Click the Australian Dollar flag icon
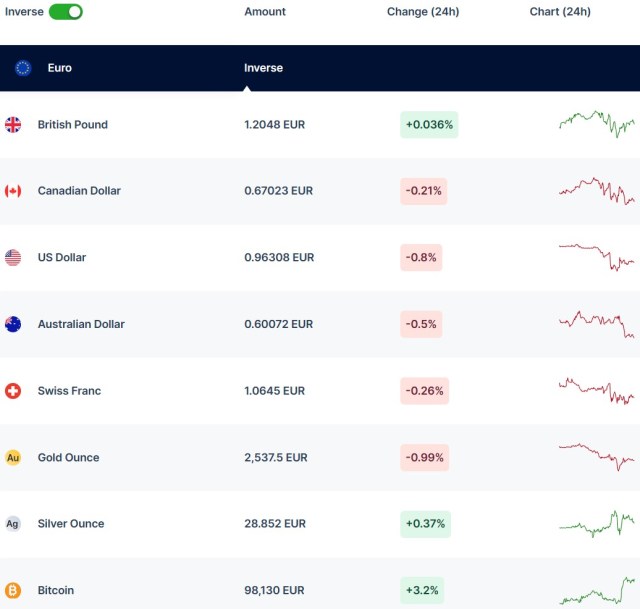The image size is (640, 609). click(x=13, y=324)
